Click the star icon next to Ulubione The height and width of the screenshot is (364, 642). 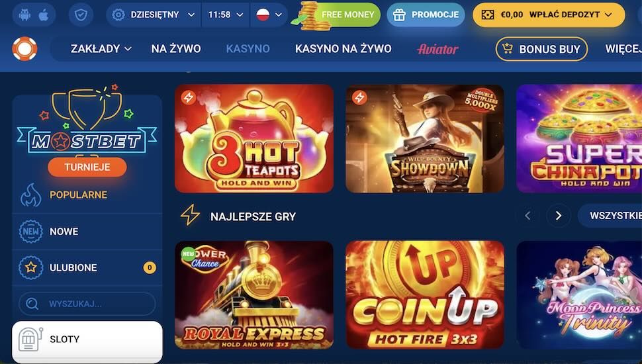click(x=30, y=268)
